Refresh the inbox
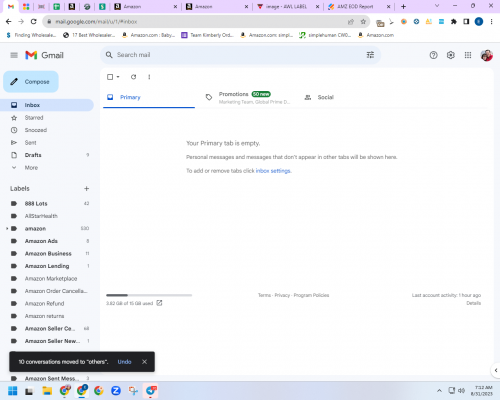 click(x=133, y=77)
